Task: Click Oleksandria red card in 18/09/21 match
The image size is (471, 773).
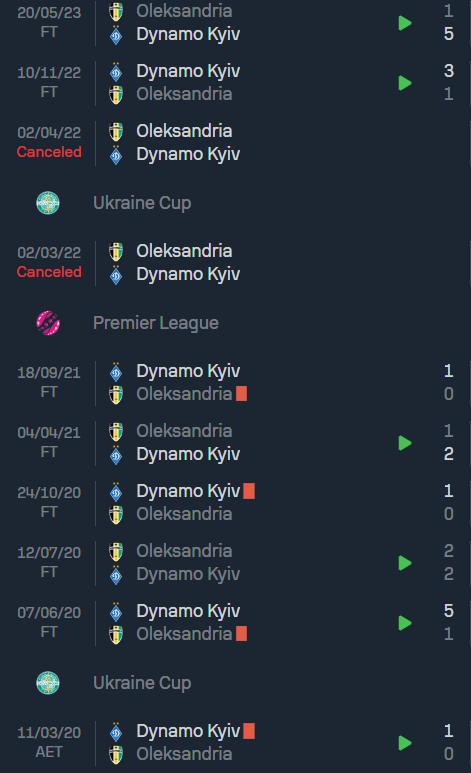Action: (241, 394)
